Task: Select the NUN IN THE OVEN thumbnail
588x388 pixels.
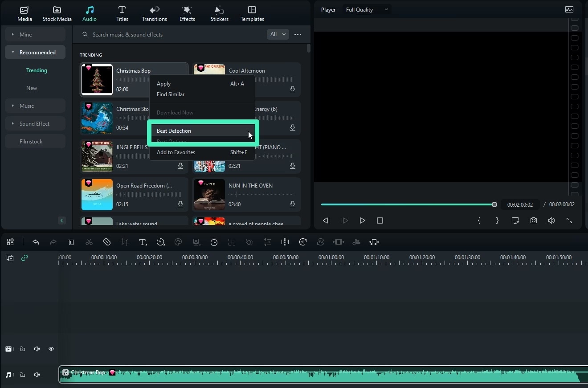Action: [x=209, y=195]
